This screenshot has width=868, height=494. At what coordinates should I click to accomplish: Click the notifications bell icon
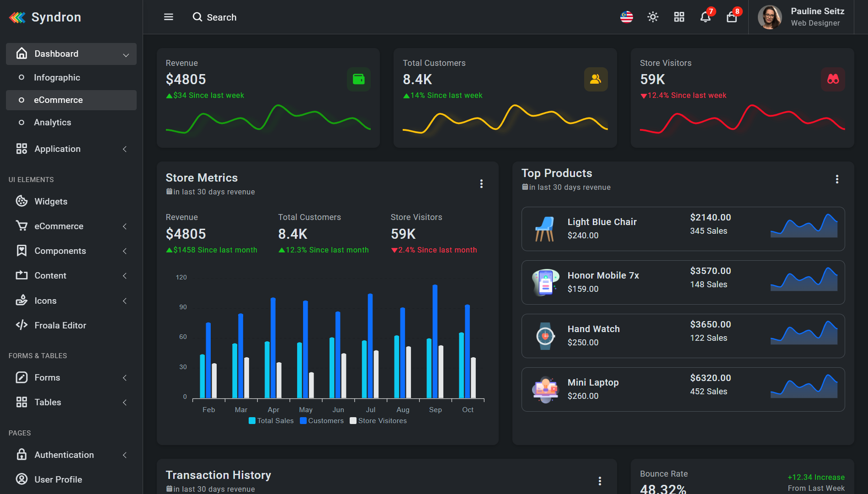tap(705, 17)
